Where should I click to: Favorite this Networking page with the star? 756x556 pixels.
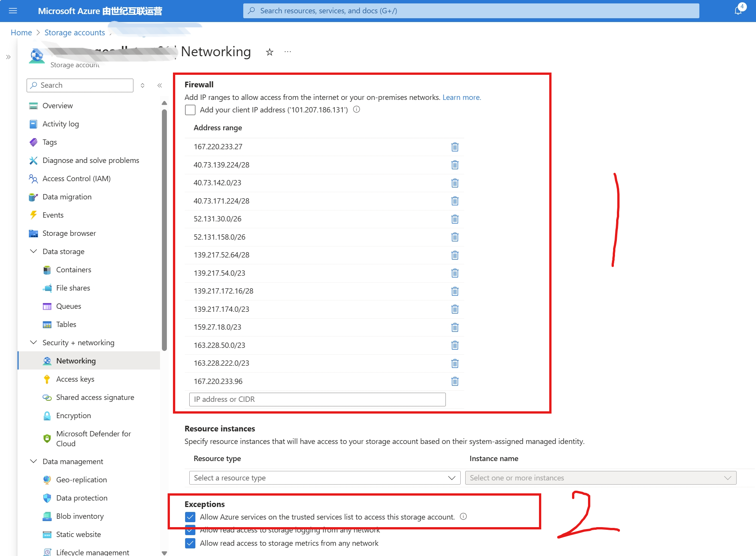269,52
